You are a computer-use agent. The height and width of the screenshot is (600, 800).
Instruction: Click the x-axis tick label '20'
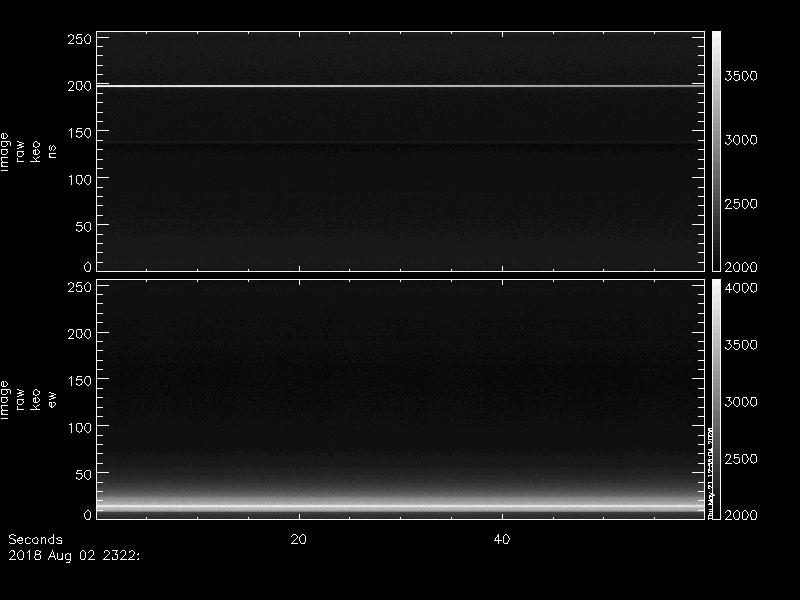(x=298, y=539)
